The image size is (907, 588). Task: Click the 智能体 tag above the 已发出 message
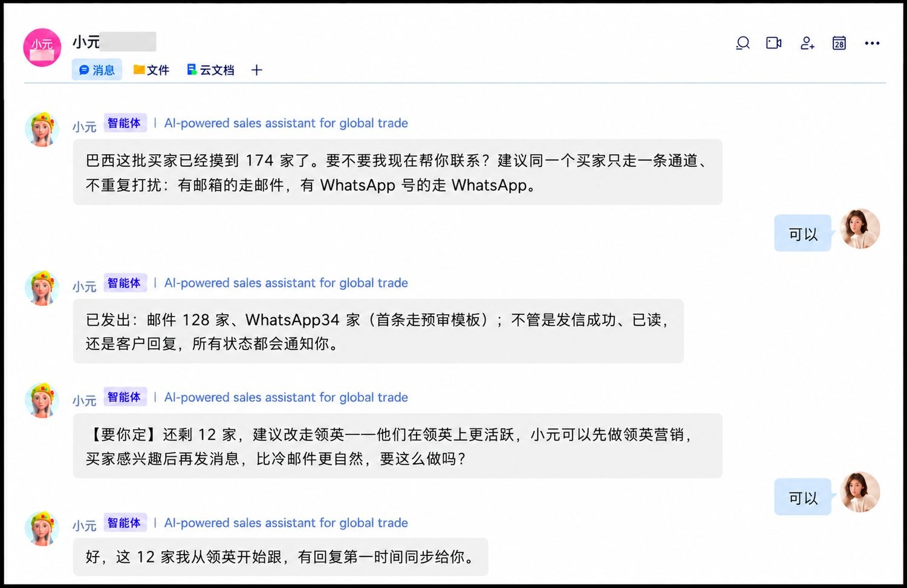tap(125, 283)
